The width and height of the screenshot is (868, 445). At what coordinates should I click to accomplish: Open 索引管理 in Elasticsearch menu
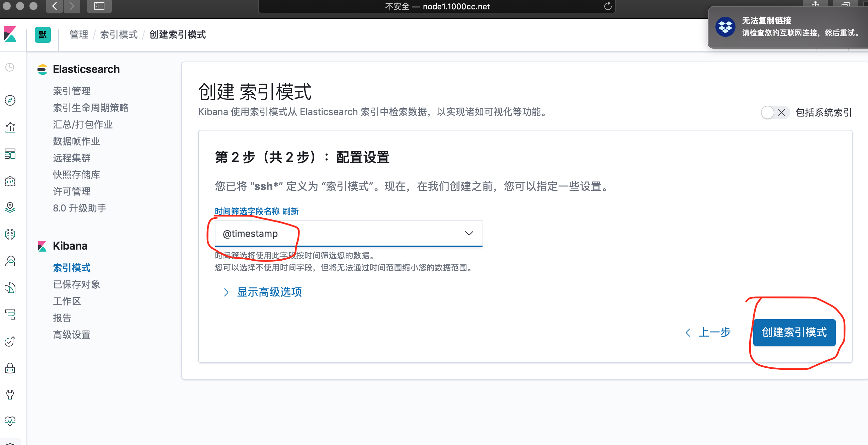[71, 91]
